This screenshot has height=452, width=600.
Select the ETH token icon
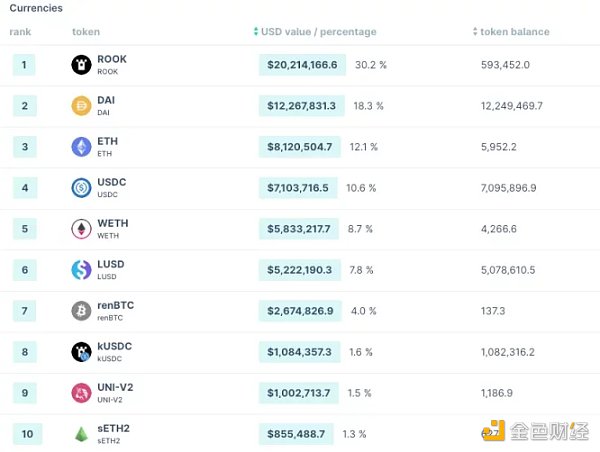tap(81, 147)
